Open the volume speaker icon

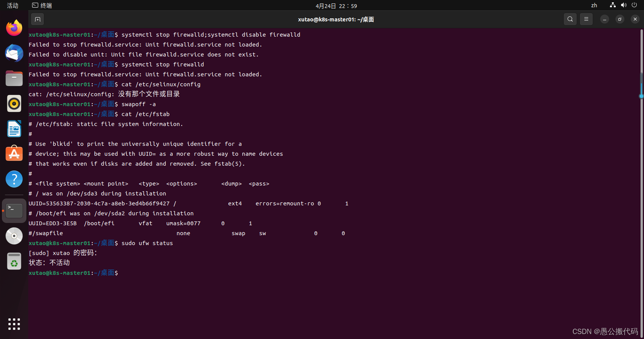click(x=624, y=5)
